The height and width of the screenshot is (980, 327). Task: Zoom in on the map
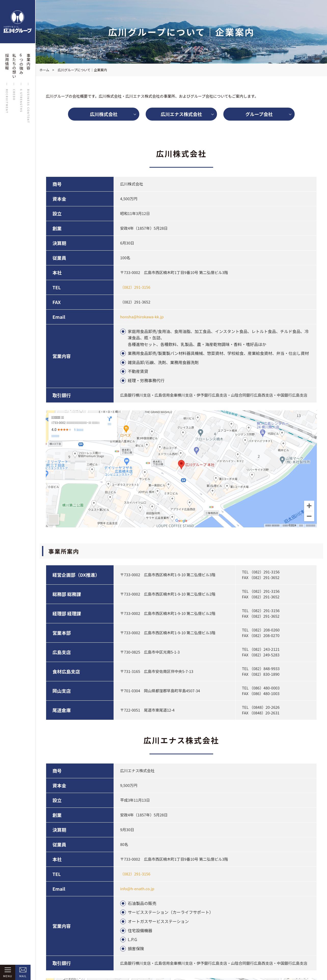309,506
